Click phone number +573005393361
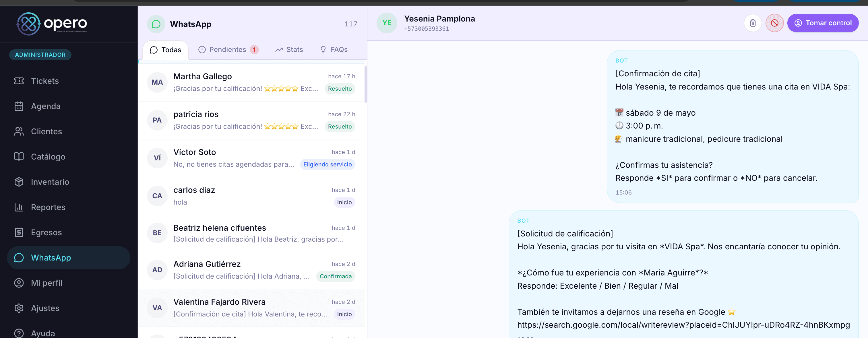 point(426,29)
